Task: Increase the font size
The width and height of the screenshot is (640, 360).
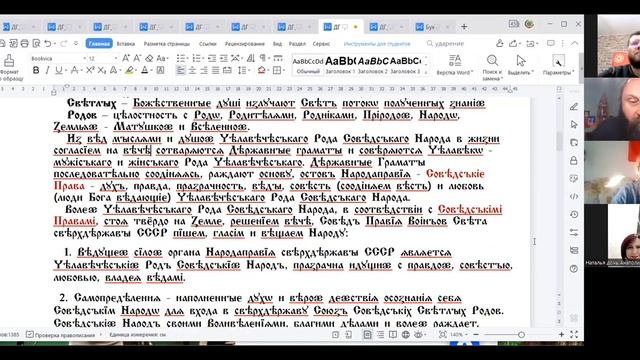Action: (126, 58)
